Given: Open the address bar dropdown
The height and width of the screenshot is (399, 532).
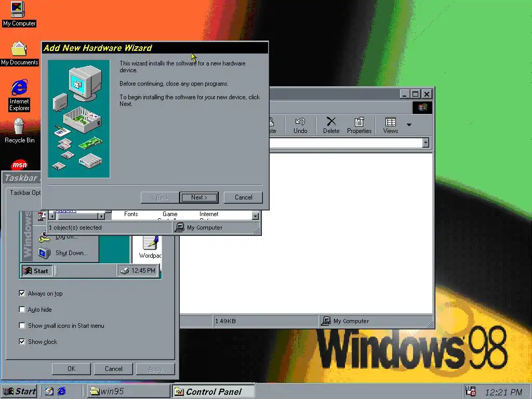Looking at the screenshot, I should [x=426, y=143].
